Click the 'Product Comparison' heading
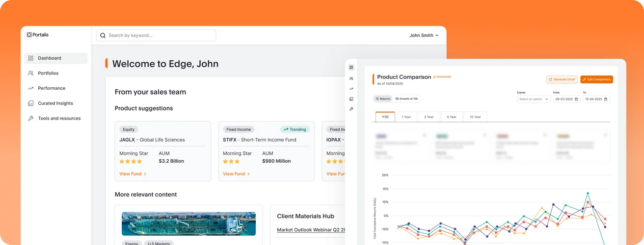The width and height of the screenshot is (644, 245). 404,77
